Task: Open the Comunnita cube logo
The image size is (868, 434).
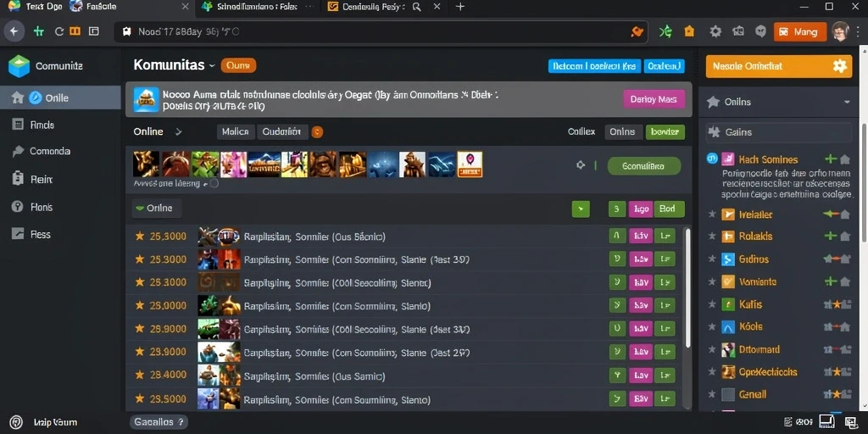Action: tap(19, 66)
